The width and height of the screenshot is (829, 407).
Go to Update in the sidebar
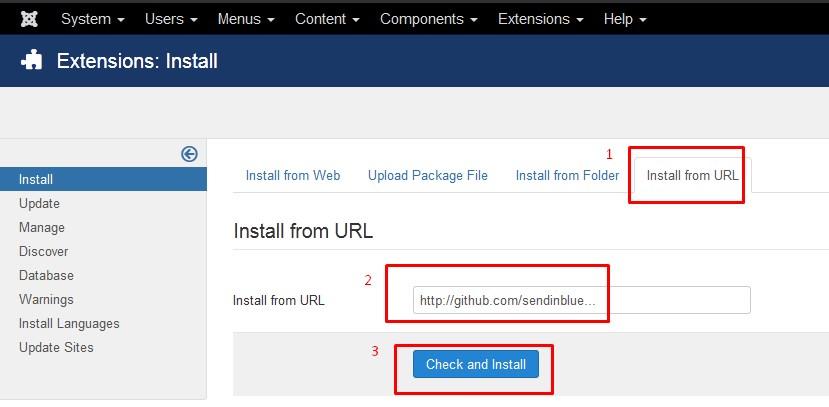click(39, 203)
